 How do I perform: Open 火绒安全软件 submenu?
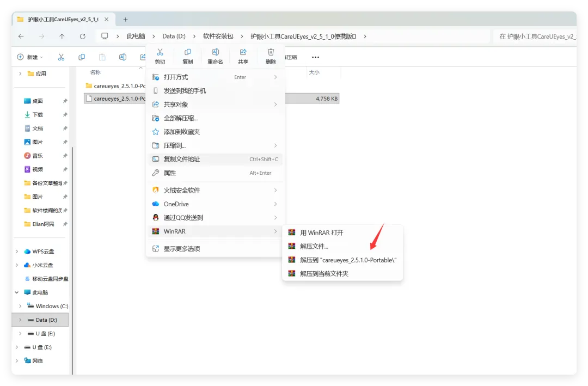(x=215, y=190)
